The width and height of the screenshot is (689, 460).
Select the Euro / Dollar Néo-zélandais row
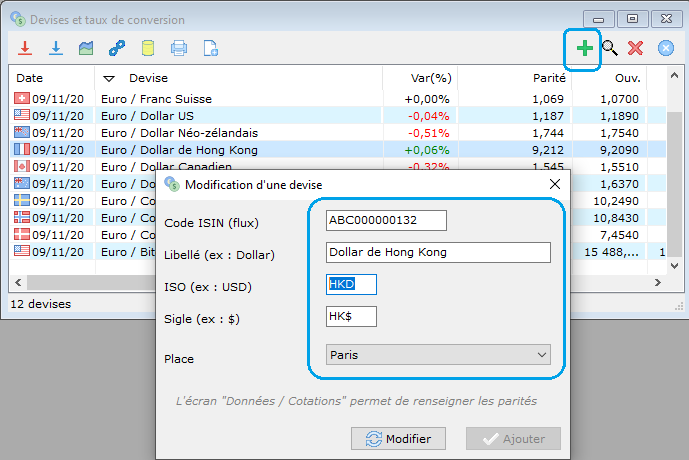click(x=337, y=133)
